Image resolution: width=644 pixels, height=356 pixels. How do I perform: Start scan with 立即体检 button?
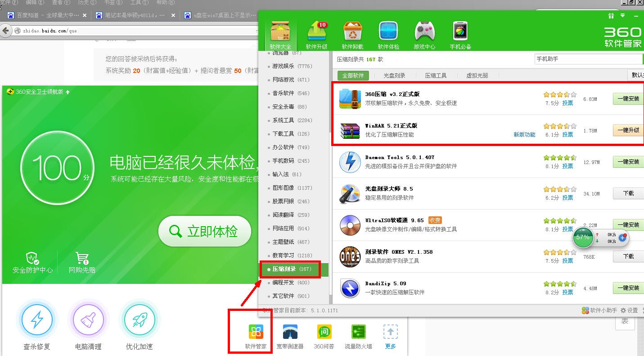205,231
